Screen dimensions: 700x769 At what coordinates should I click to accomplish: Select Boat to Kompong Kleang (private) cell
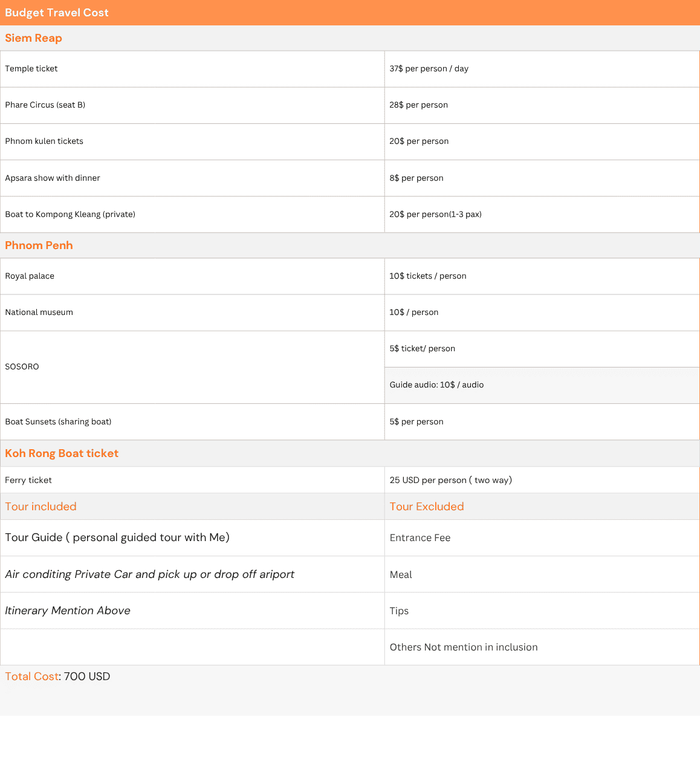click(70, 215)
